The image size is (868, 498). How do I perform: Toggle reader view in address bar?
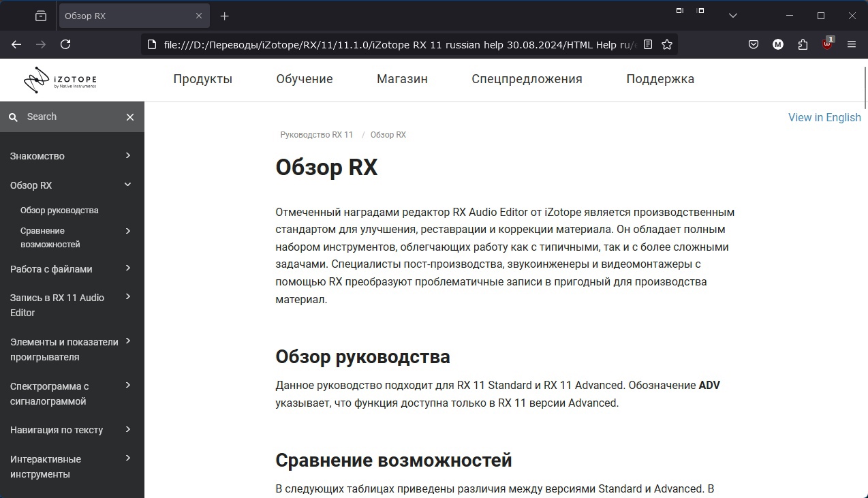[648, 44]
